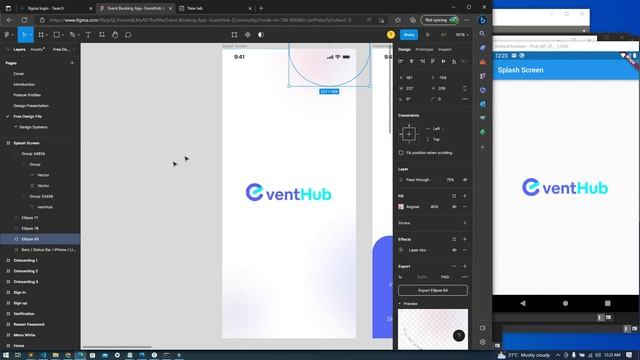Click Export Ellipse 69 button
The height and width of the screenshot is (360, 640).
(x=433, y=290)
